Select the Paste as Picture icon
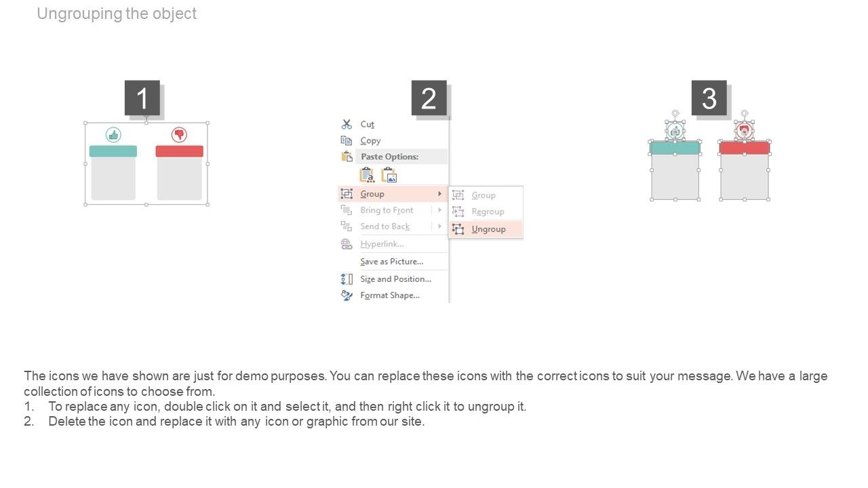The image size is (868, 488). 389,175
